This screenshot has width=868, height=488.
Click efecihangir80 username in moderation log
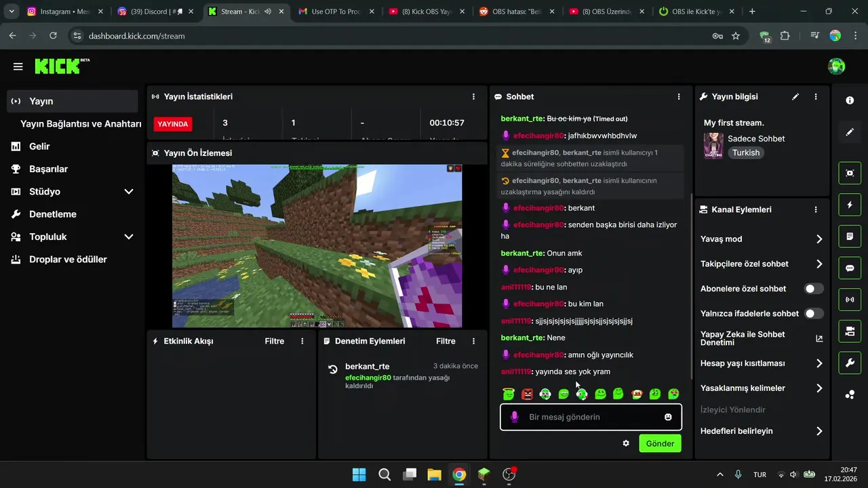pyautogui.click(x=368, y=378)
